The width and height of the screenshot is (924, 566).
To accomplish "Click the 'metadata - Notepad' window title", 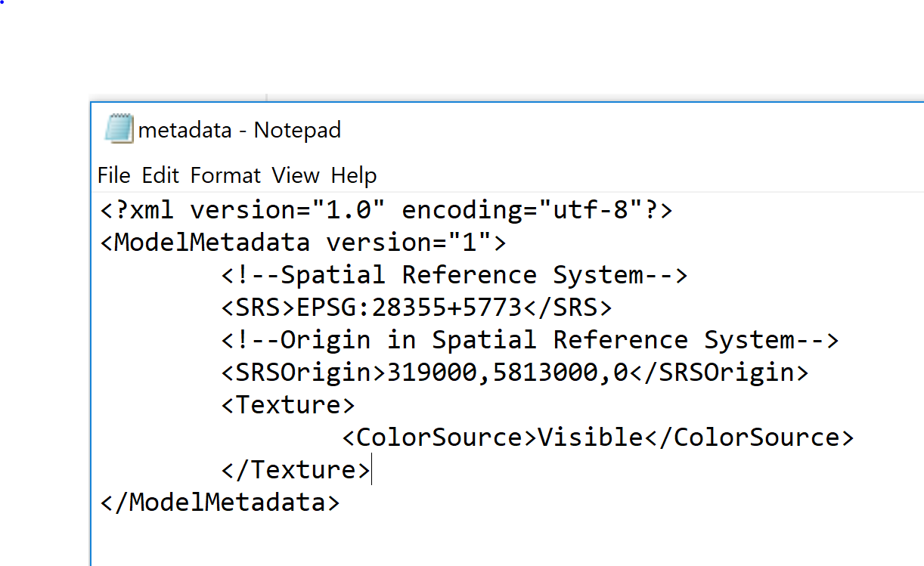I will click(240, 130).
